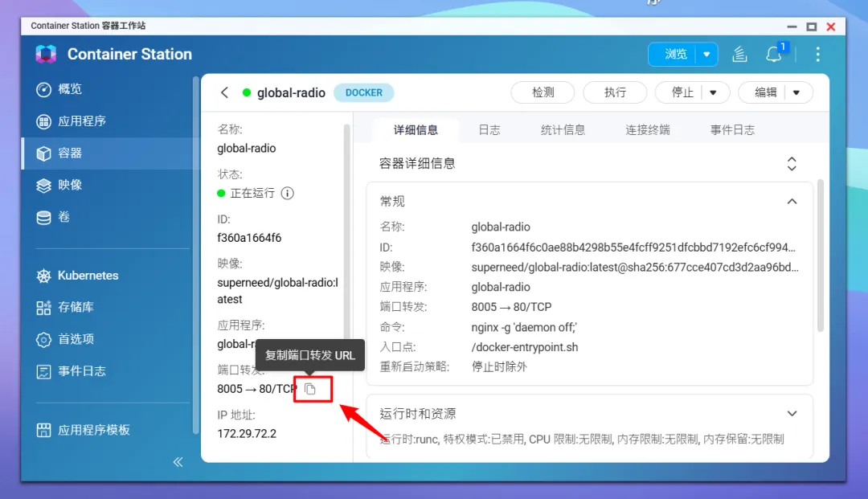Expand the 运行时和资源 section
This screenshot has width=868, height=499.
click(792, 414)
